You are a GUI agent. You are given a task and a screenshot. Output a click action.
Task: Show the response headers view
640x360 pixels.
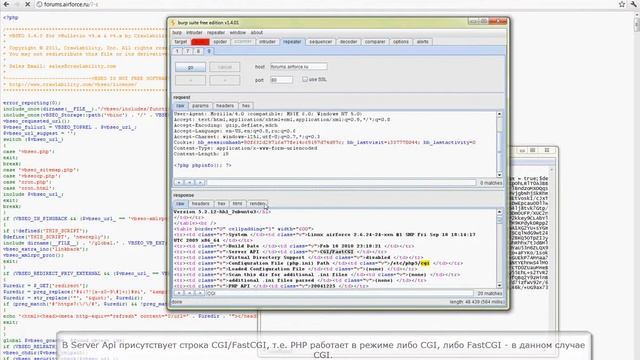pos(200,204)
